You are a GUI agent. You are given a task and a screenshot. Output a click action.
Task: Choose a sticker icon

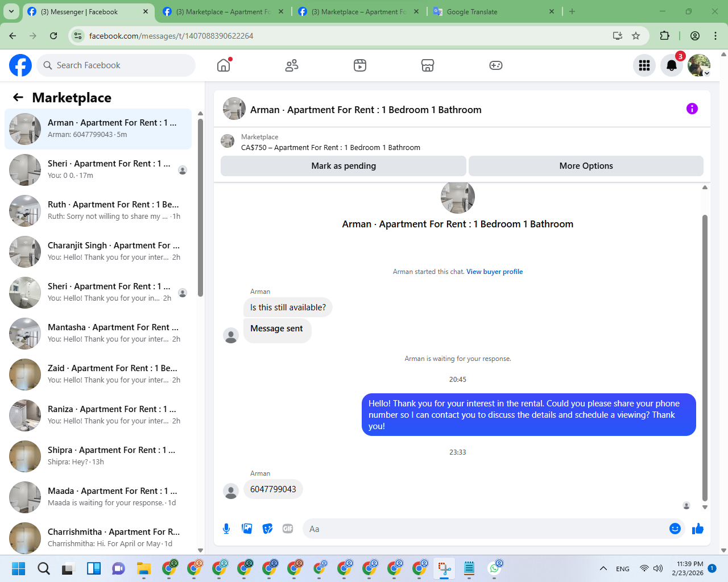267,529
